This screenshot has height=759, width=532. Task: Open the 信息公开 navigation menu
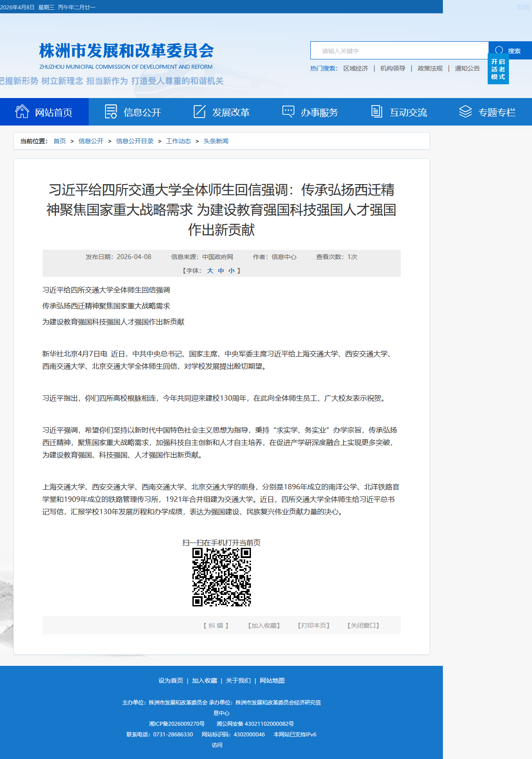(142, 112)
